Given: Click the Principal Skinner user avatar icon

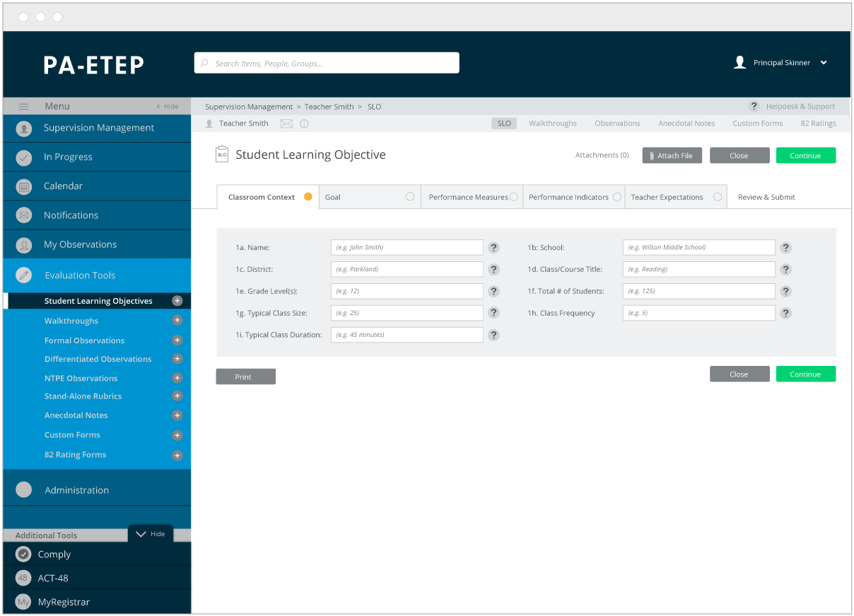Looking at the screenshot, I should (739, 62).
